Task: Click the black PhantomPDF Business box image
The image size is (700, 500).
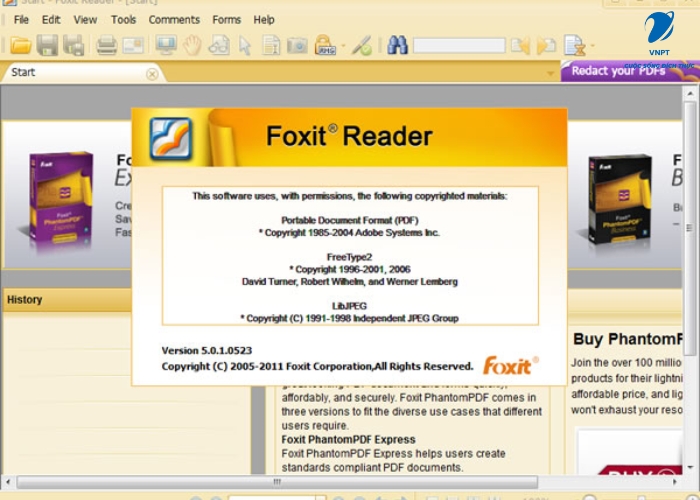Action: pos(620,201)
